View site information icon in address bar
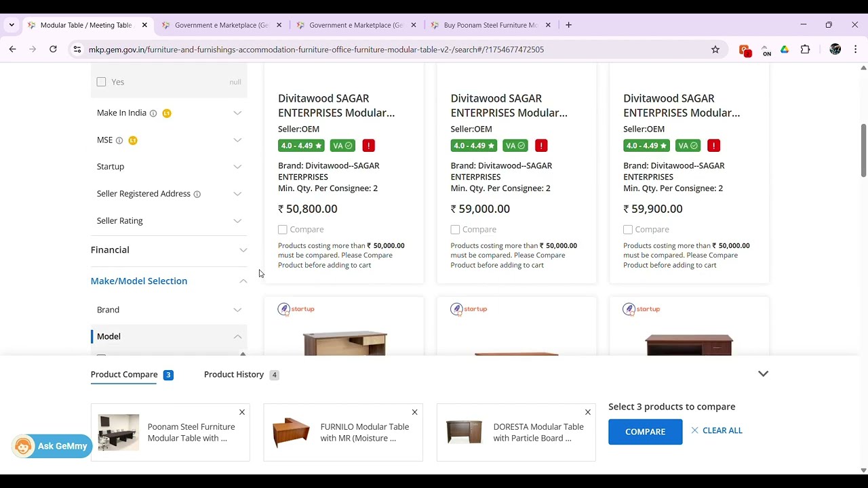This screenshot has height=488, width=868. 77,49
